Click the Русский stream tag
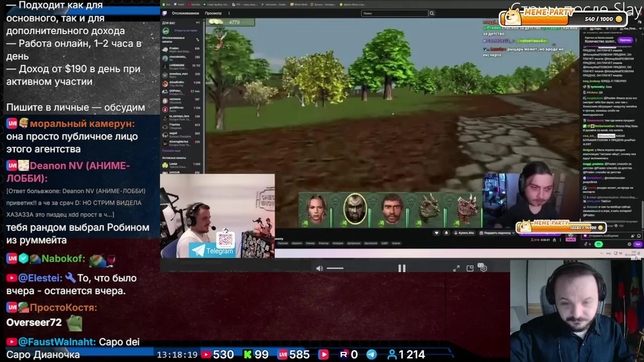Screen dimensions: 644x362 283,243
